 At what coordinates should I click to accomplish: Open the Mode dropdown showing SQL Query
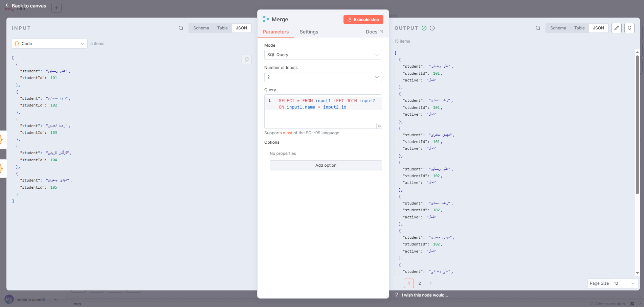323,55
